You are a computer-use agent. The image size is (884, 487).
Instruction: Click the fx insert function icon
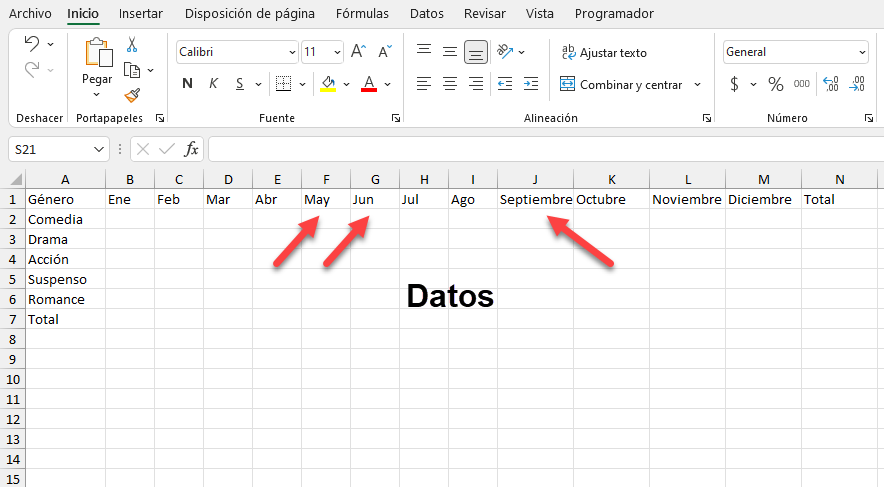192,149
